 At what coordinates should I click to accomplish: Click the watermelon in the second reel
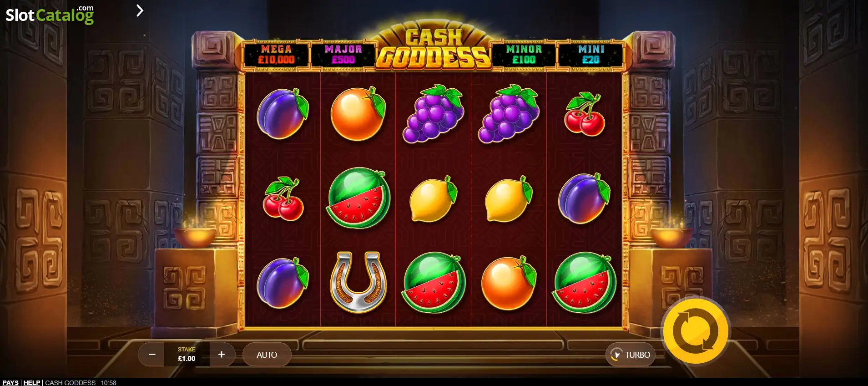(358, 198)
